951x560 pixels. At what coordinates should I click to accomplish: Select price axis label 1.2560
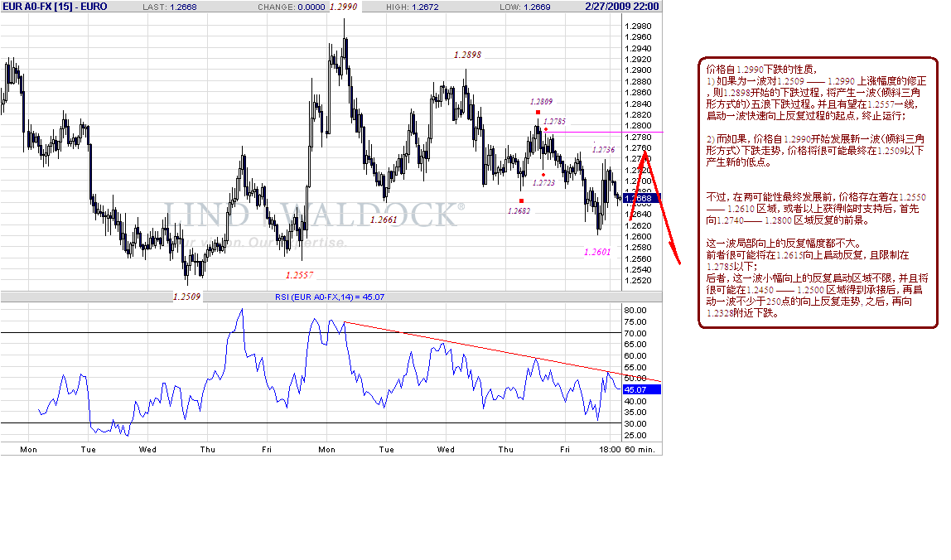click(x=638, y=258)
